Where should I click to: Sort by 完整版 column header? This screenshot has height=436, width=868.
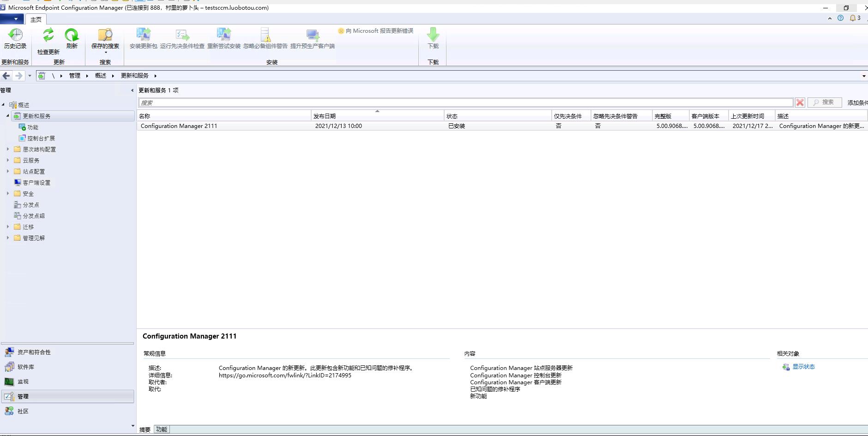[670, 116]
